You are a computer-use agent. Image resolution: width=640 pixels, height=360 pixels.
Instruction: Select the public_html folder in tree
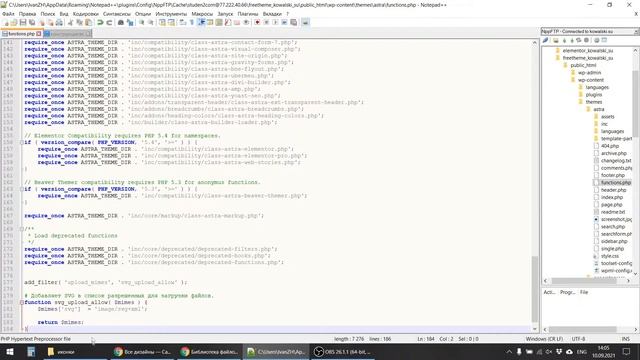583,65
